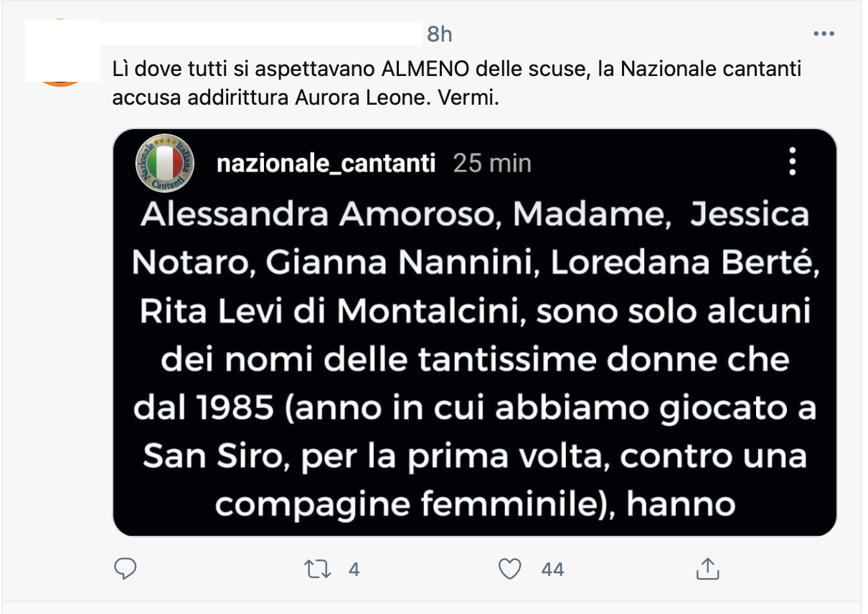Click the "8h" timestamp link

click(439, 34)
